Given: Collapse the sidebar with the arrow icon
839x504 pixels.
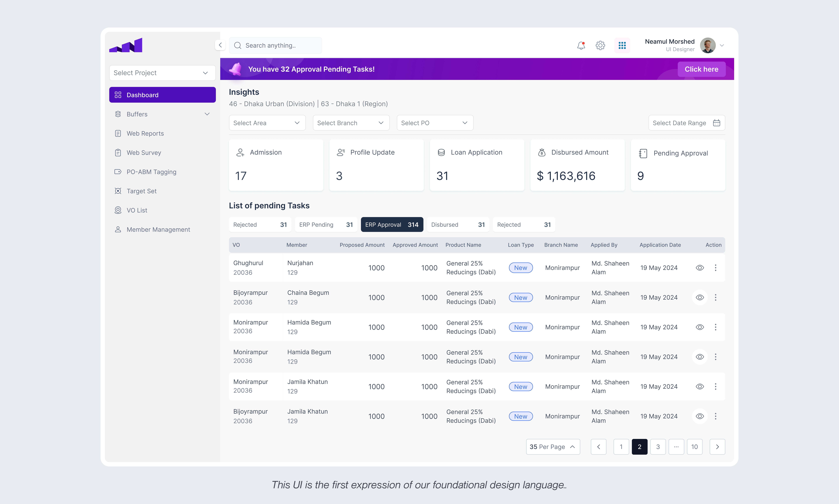Looking at the screenshot, I should (220, 45).
